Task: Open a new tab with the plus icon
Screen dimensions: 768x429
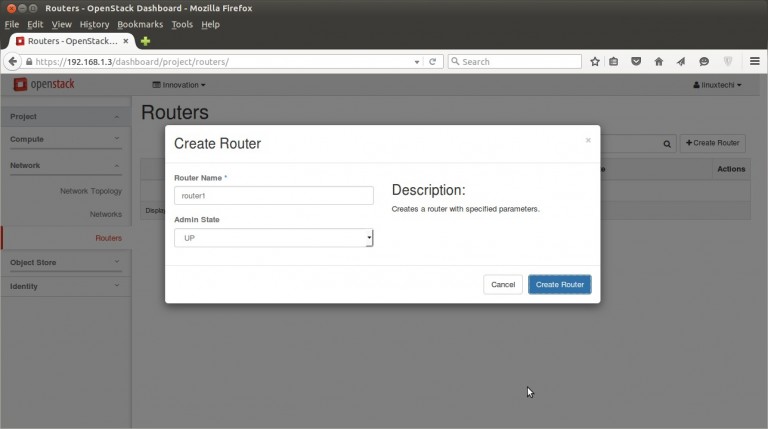Action: 145,41
